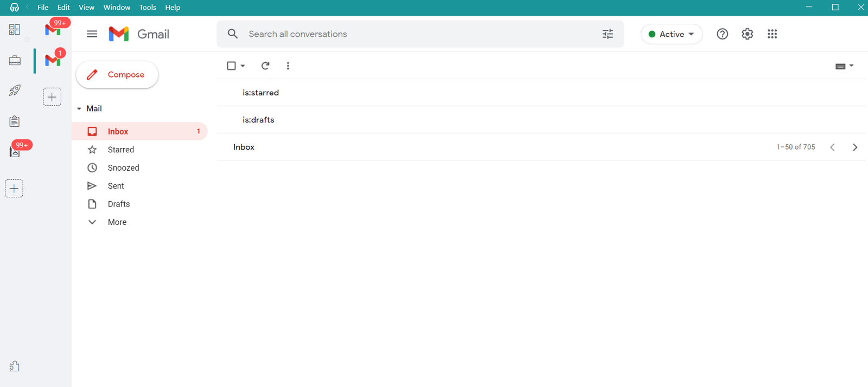Open the dashboard panel icon in sidebar
868x387 pixels.
point(15,30)
